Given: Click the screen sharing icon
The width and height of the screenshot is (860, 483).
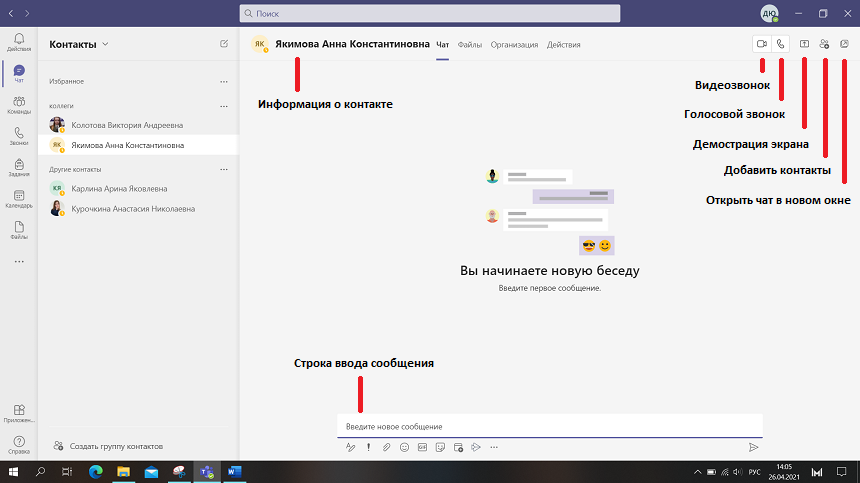Looking at the screenshot, I should click(x=805, y=44).
